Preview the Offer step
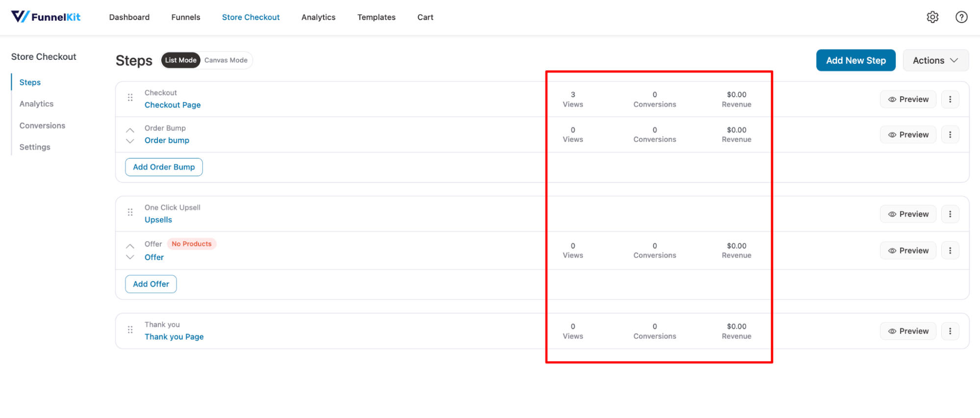This screenshot has height=418, width=980. (908, 250)
